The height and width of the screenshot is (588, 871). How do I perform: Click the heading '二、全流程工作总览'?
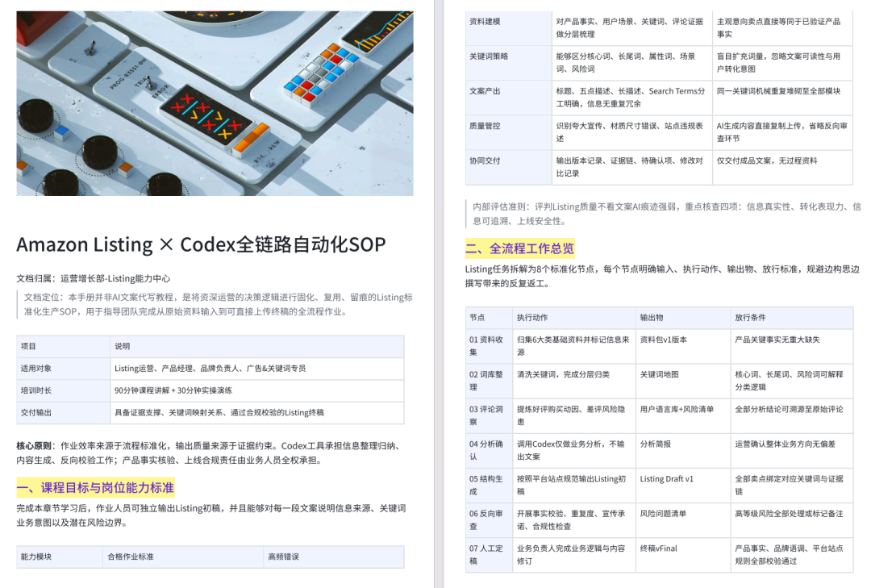coord(520,248)
